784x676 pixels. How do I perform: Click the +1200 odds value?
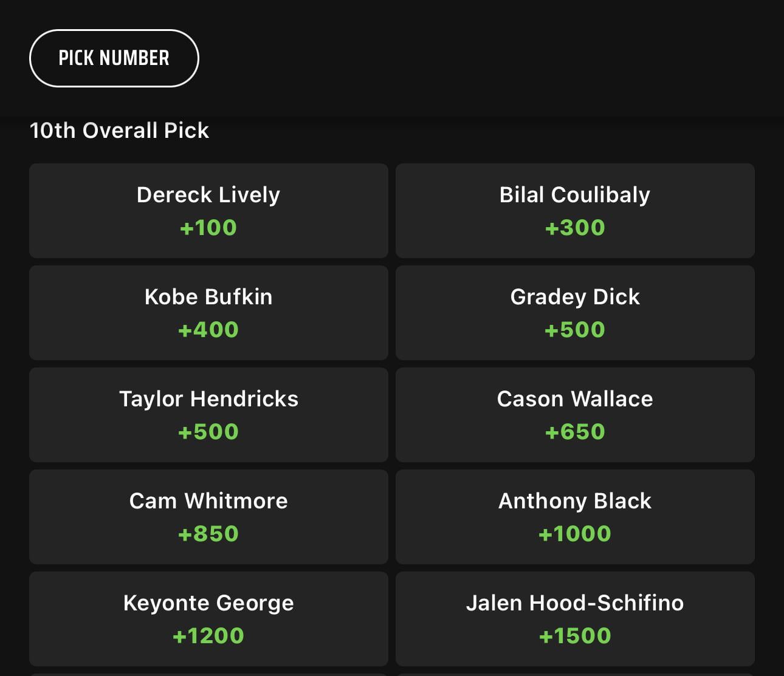coord(208,636)
